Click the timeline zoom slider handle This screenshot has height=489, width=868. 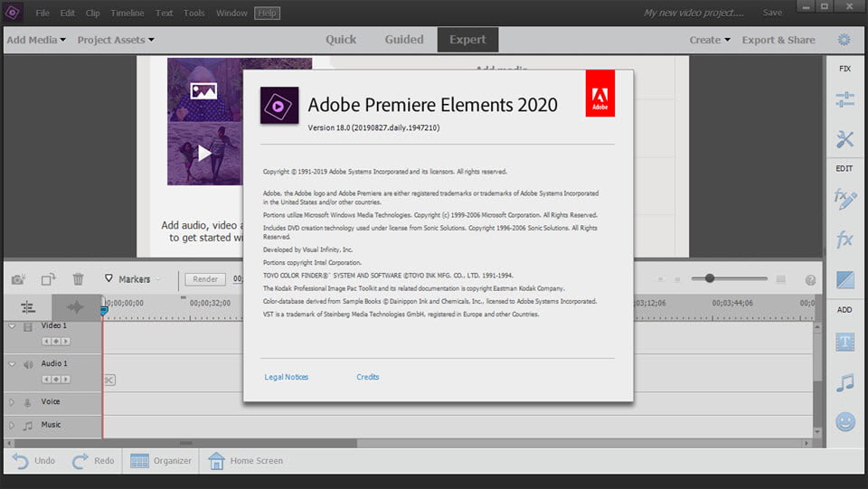(710, 278)
